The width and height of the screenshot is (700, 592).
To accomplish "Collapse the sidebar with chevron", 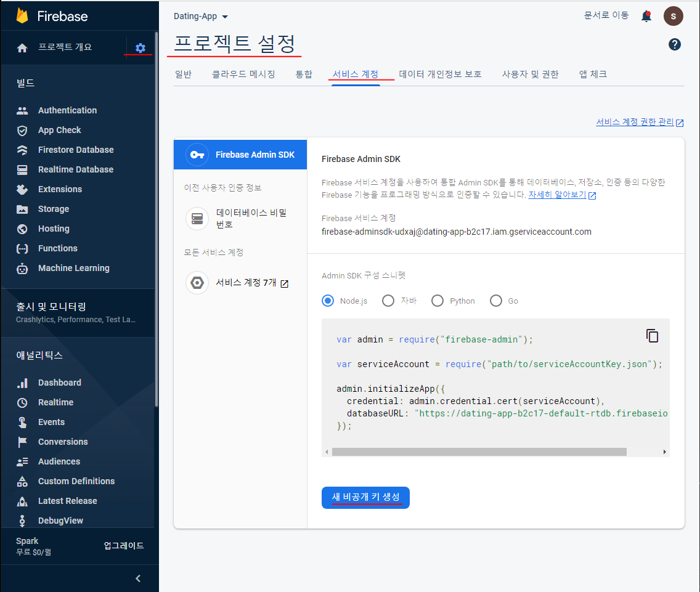I will (138, 578).
